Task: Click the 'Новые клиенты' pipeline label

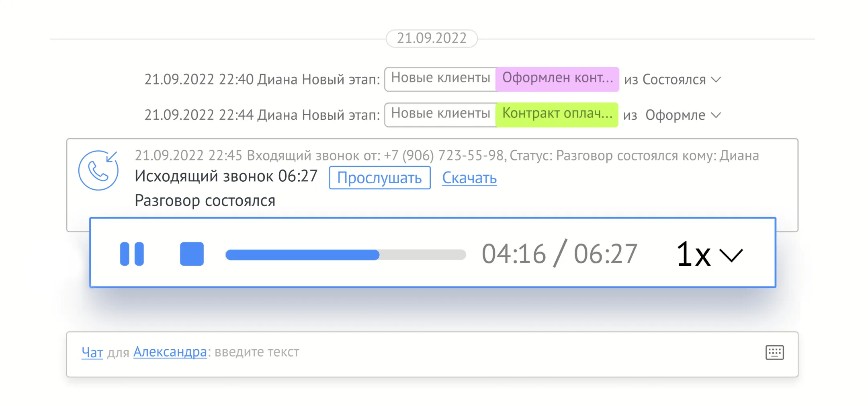Action: [x=441, y=78]
